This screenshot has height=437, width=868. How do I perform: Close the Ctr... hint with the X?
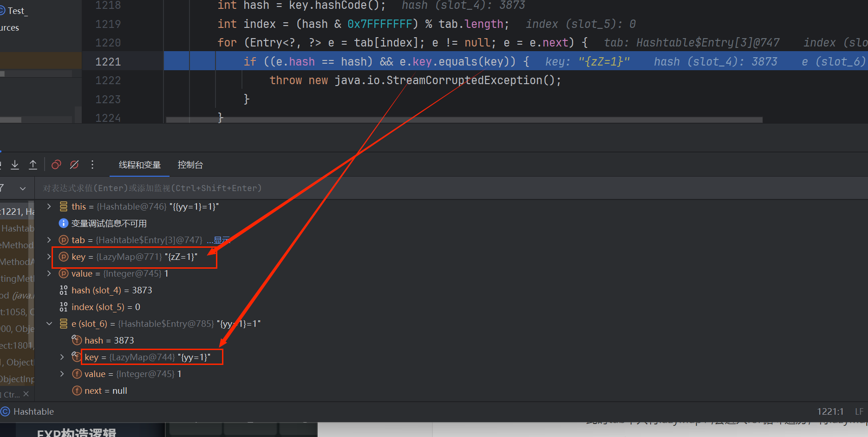click(x=26, y=394)
